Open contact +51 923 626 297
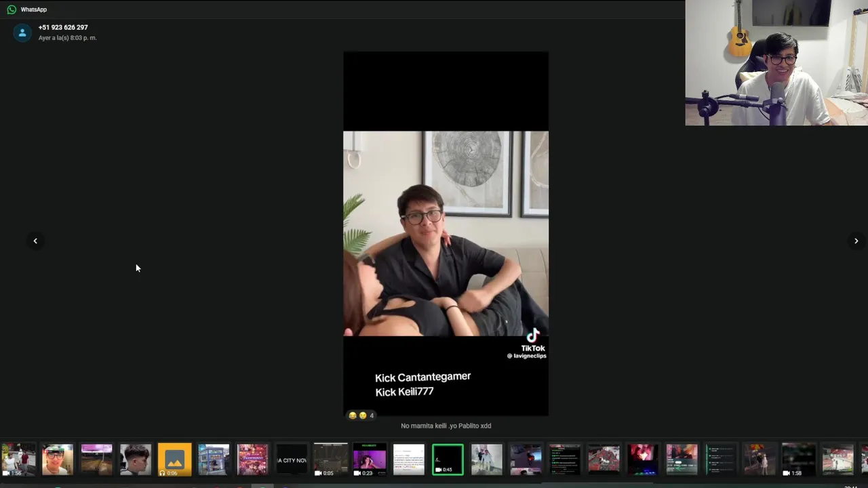 [x=63, y=28]
